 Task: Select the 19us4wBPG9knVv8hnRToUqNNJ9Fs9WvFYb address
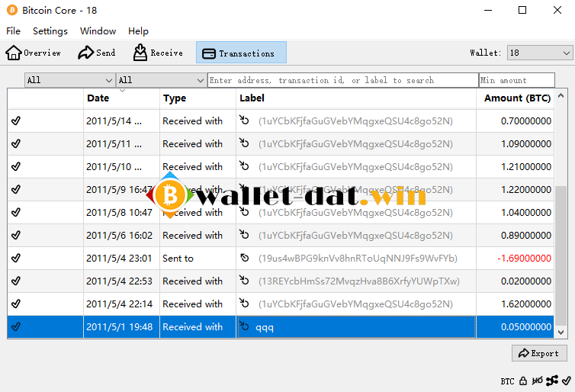coord(358,259)
